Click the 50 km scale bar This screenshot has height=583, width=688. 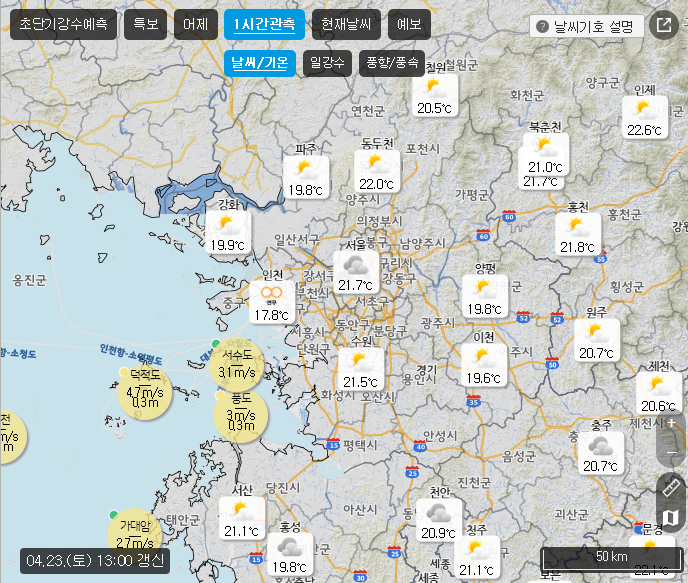tap(612, 558)
